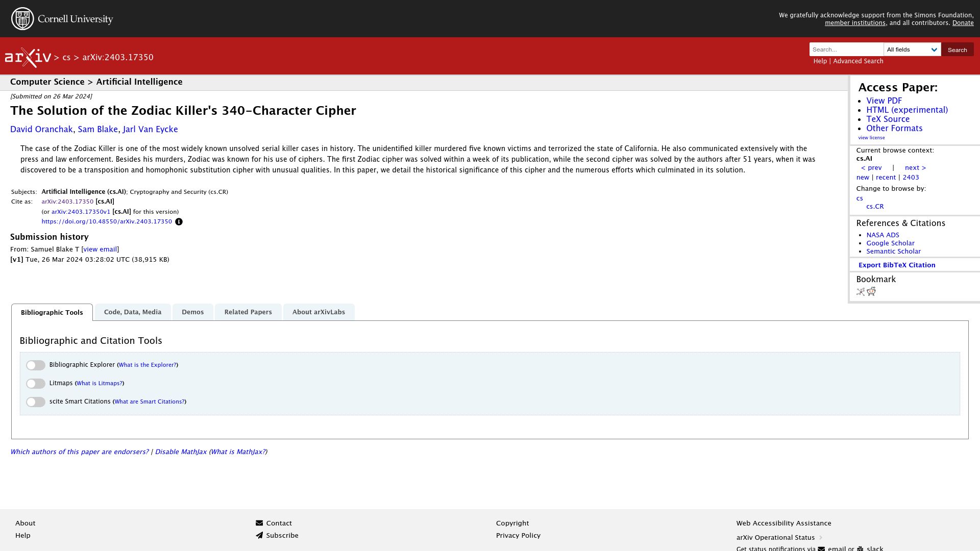Click Export BibTeX Citation
The image size is (980, 551).
click(897, 265)
